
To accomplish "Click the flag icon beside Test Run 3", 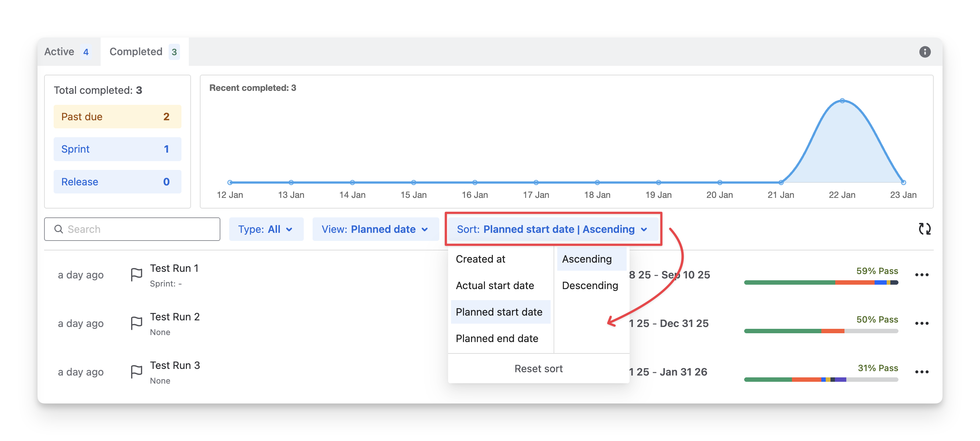I will click(136, 371).
